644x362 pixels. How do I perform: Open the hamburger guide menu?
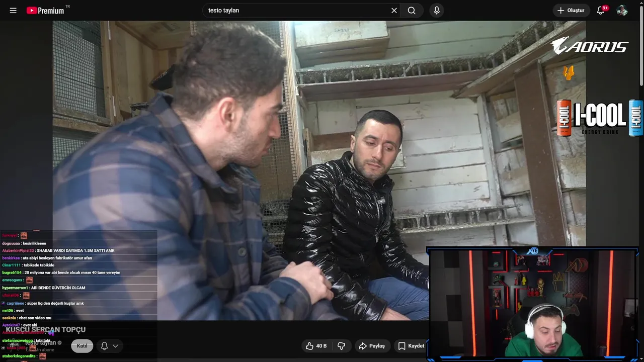click(13, 11)
